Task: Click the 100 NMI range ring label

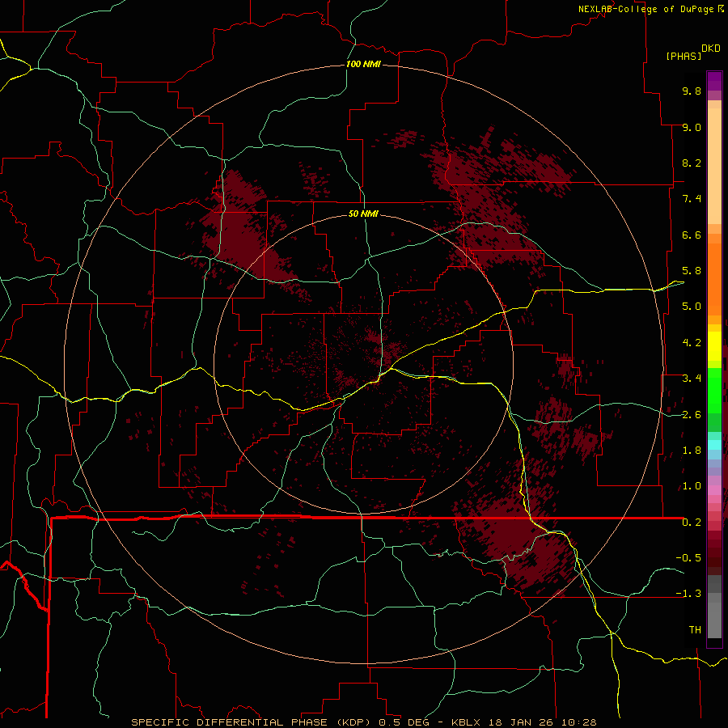Action: pos(363,64)
